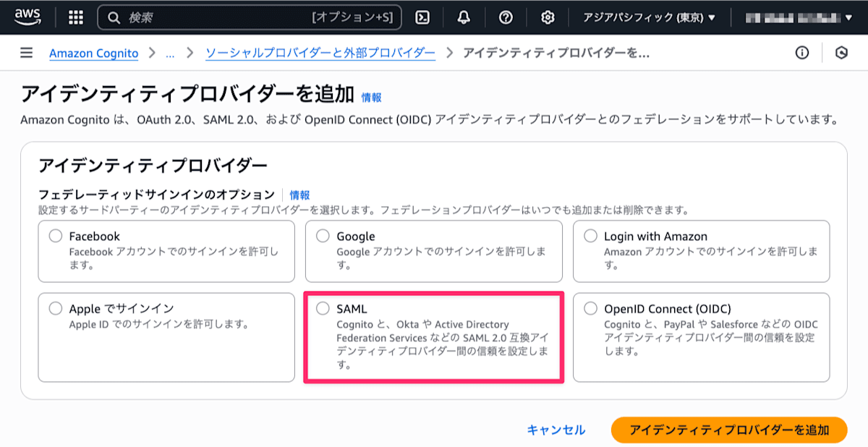Open the 情報 link beside page title

point(372,98)
